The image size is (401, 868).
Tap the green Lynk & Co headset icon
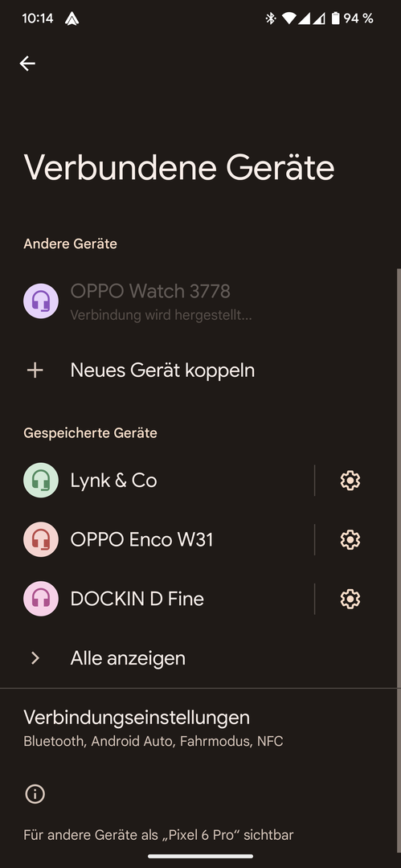41,481
